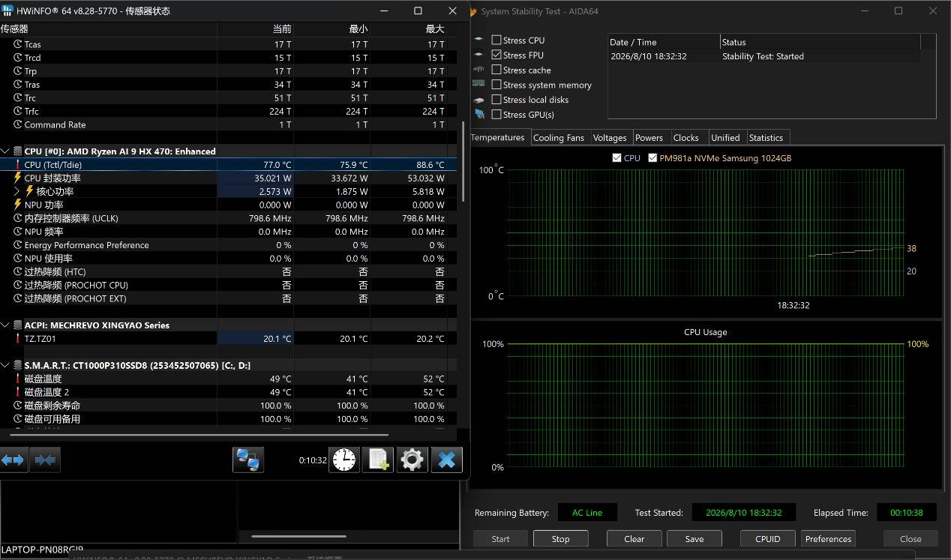Collapse the ACPI: MECHREVO XINGYAO group
This screenshot has width=951, height=560.
[x=6, y=325]
